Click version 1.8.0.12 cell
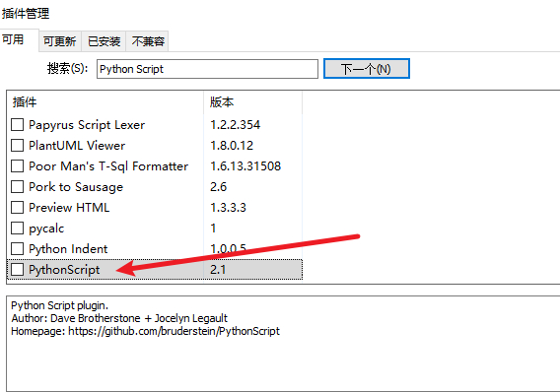The image size is (560, 392). point(232,146)
